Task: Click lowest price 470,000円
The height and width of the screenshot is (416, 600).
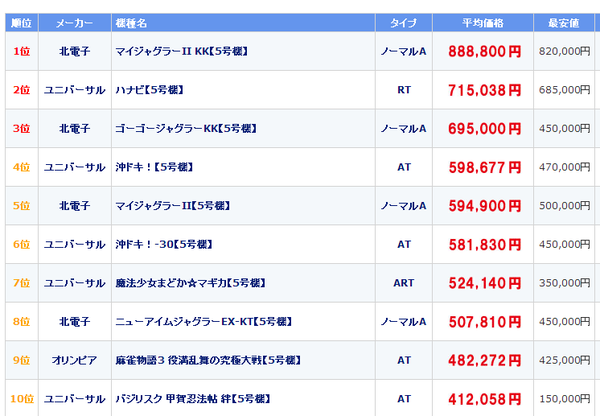Action: (x=564, y=167)
